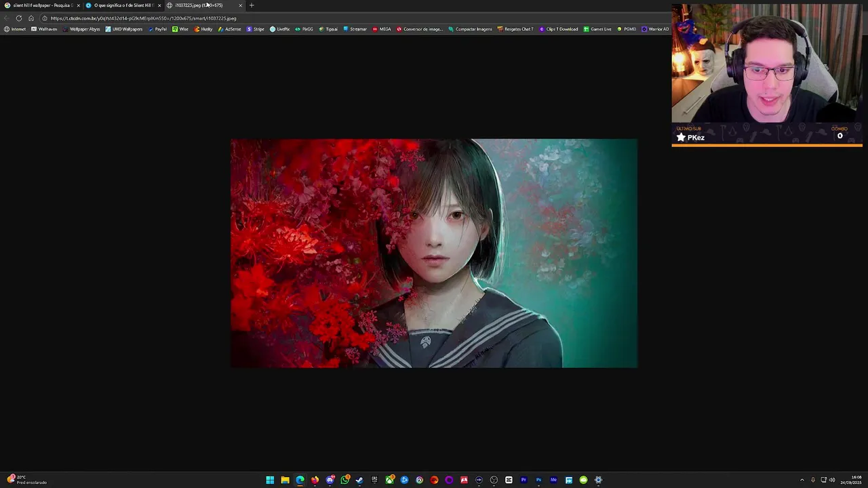Open the Compactar Imagens bookmark
Viewport: 868px width, 488px height.
(x=470, y=29)
